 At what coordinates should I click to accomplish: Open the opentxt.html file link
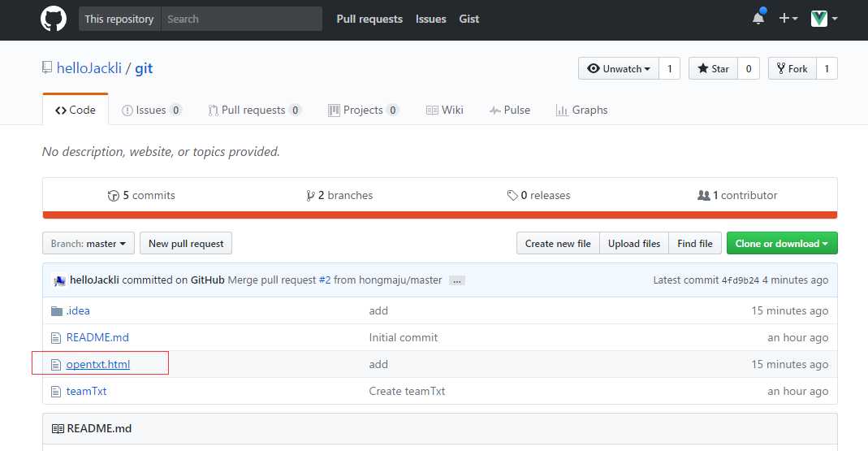point(97,364)
